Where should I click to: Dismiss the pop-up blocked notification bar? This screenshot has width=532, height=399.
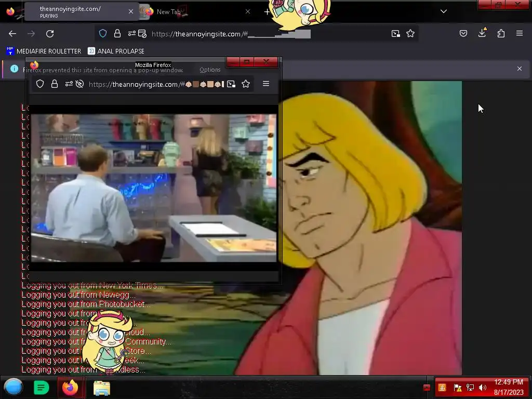pos(520,69)
